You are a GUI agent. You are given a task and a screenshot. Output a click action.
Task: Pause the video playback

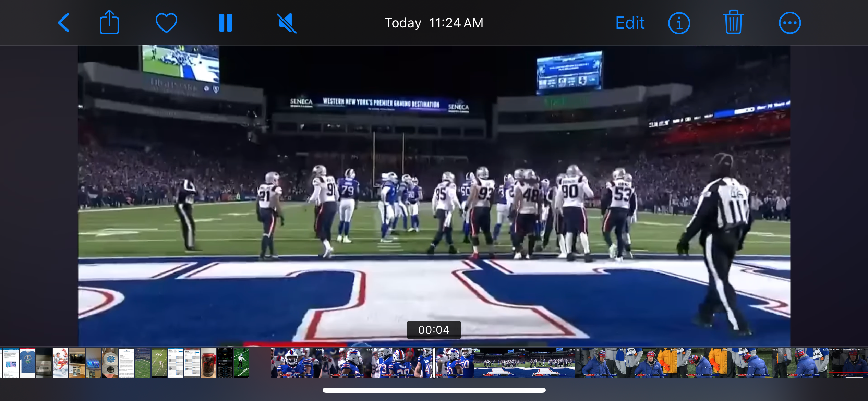pyautogui.click(x=226, y=23)
